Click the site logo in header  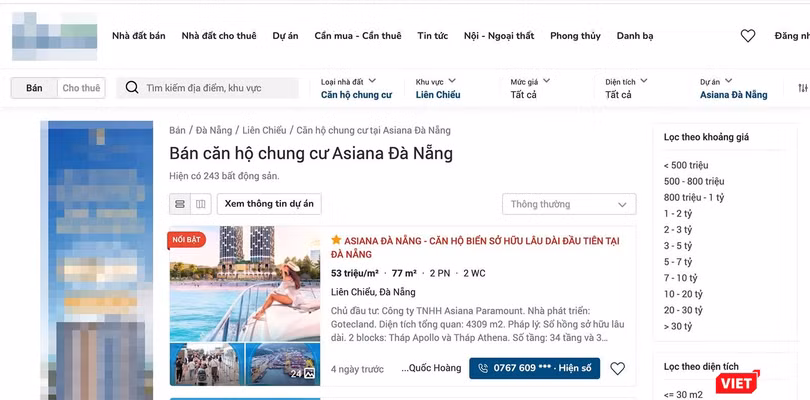pos(55,36)
